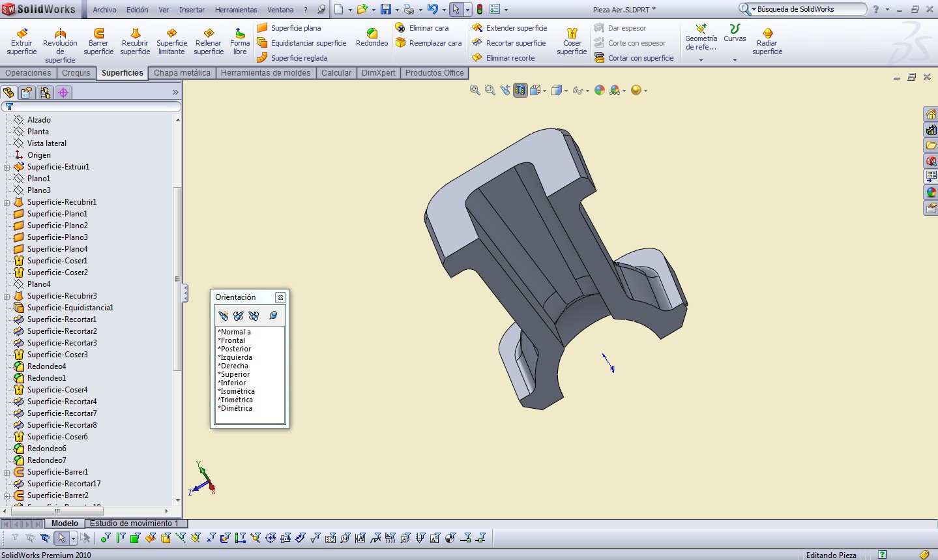Viewport: 938px width, 560px height.
Task: Pin the Orientación dialog
Action: point(273,316)
